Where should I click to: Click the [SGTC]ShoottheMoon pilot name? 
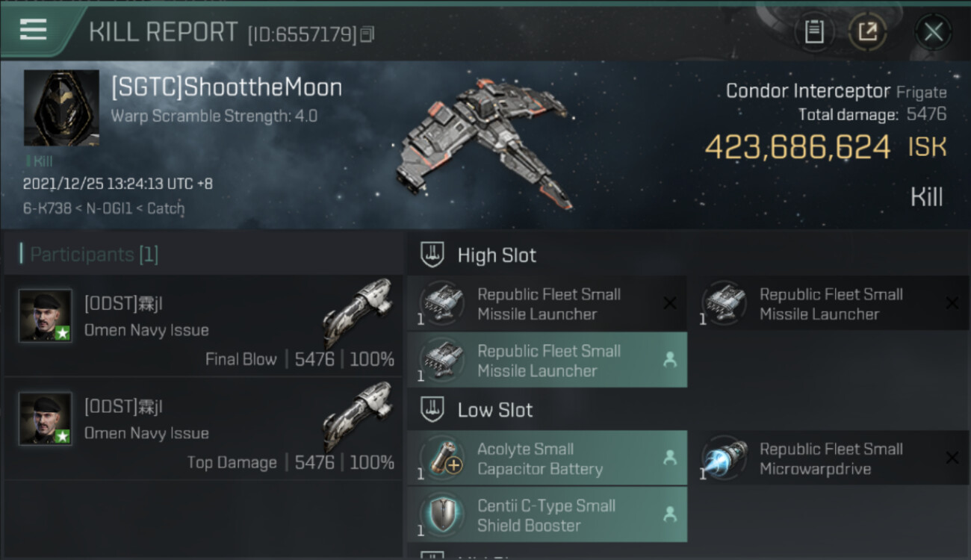pyautogui.click(x=226, y=88)
